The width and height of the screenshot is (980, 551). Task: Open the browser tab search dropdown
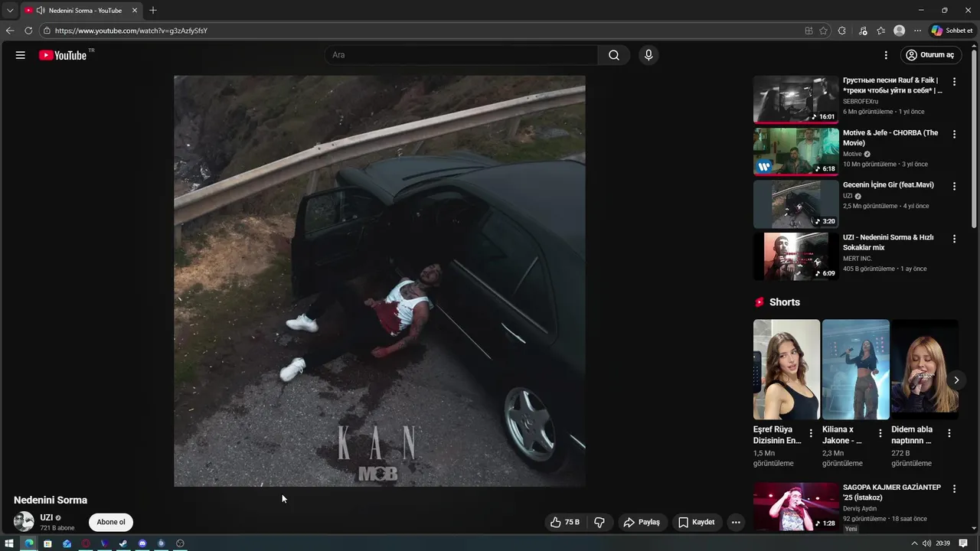(x=10, y=11)
